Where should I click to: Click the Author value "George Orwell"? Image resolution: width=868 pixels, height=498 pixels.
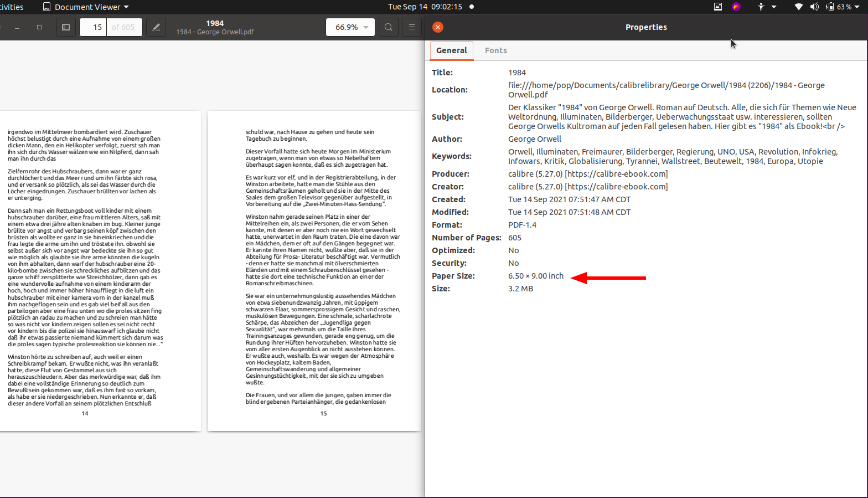tap(535, 139)
